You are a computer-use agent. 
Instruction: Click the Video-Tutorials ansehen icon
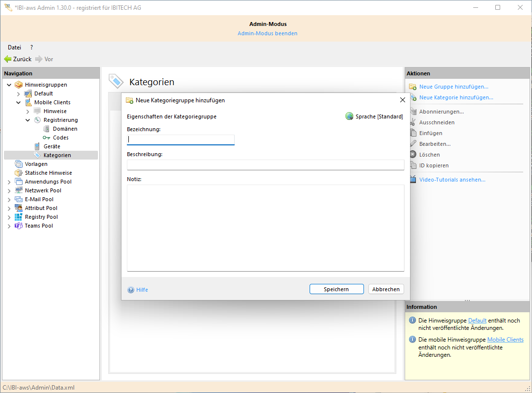pos(412,180)
